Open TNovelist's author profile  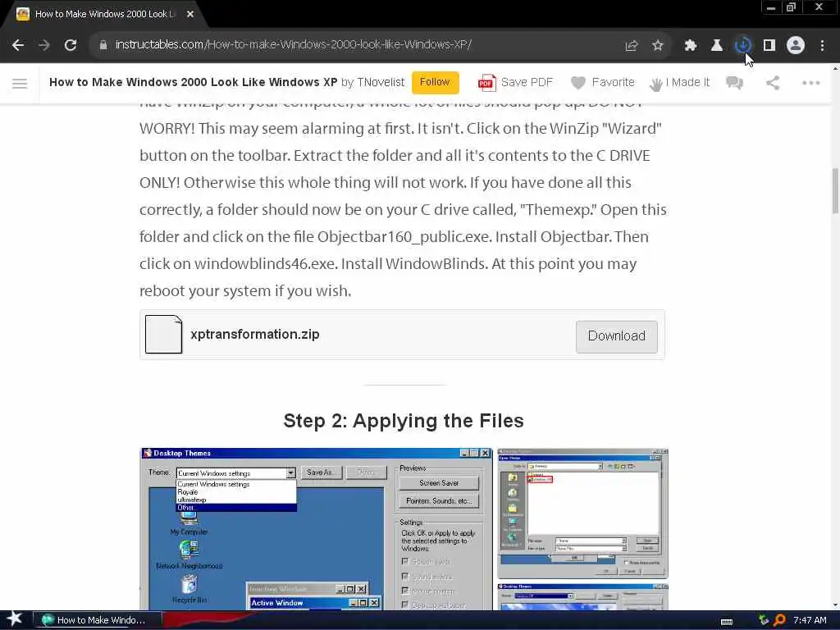tap(381, 83)
